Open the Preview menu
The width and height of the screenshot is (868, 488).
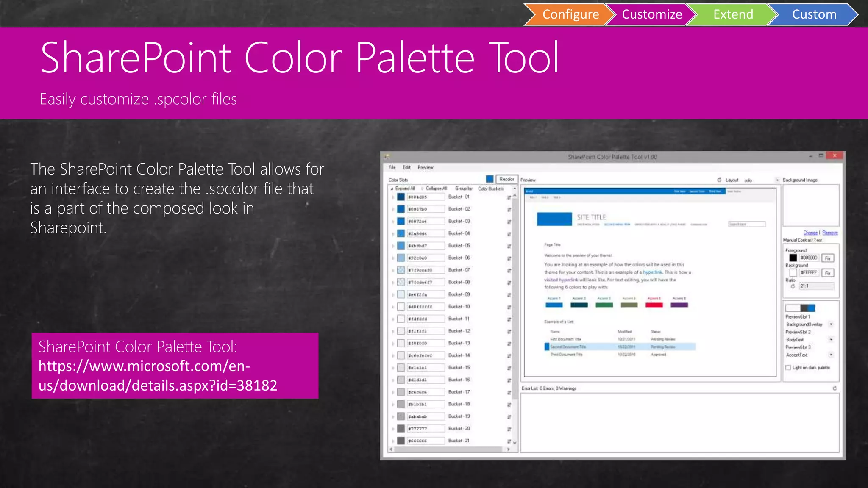click(426, 167)
